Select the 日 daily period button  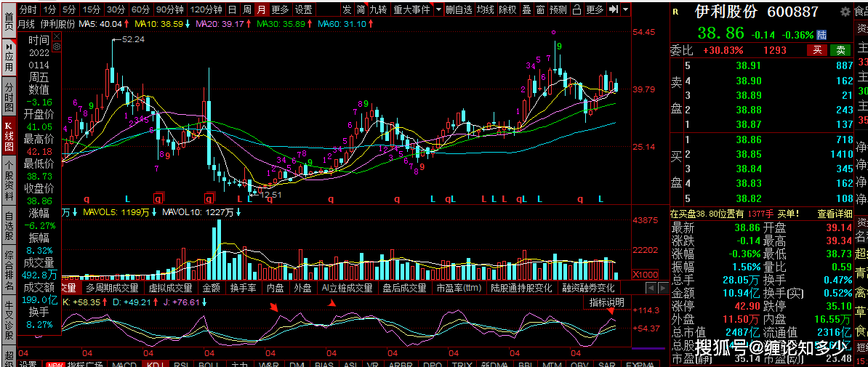(x=233, y=9)
